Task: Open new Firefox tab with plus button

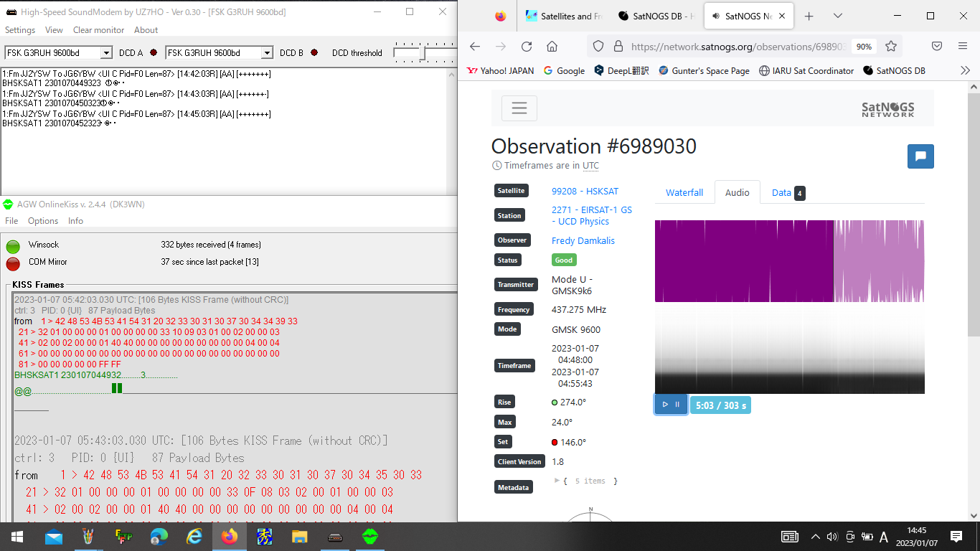Action: [x=809, y=16]
